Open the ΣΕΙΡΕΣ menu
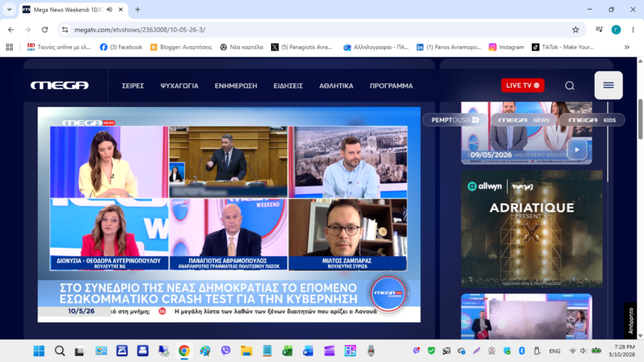Viewport: 644px width, 362px height. click(x=133, y=85)
